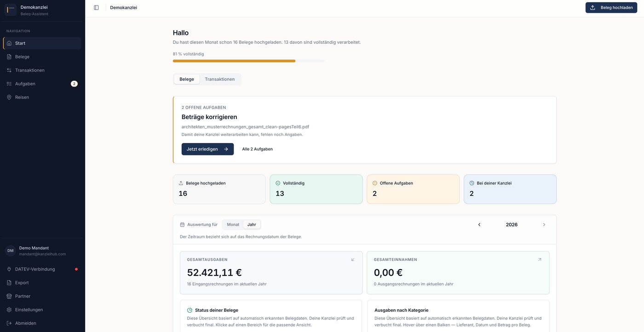The image size is (644, 332).
Task: Open the Bei deiner Kanzlei stat card
Action: [x=510, y=189]
